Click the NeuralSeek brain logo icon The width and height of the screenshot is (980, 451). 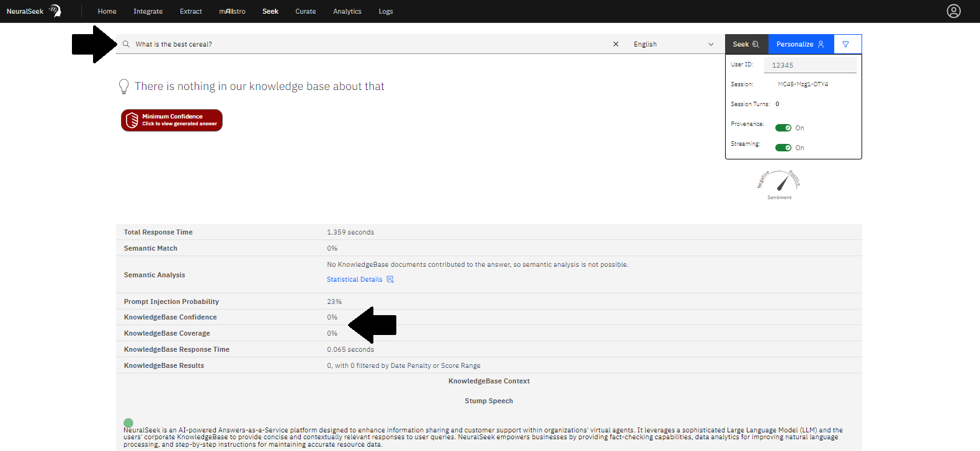(55, 11)
